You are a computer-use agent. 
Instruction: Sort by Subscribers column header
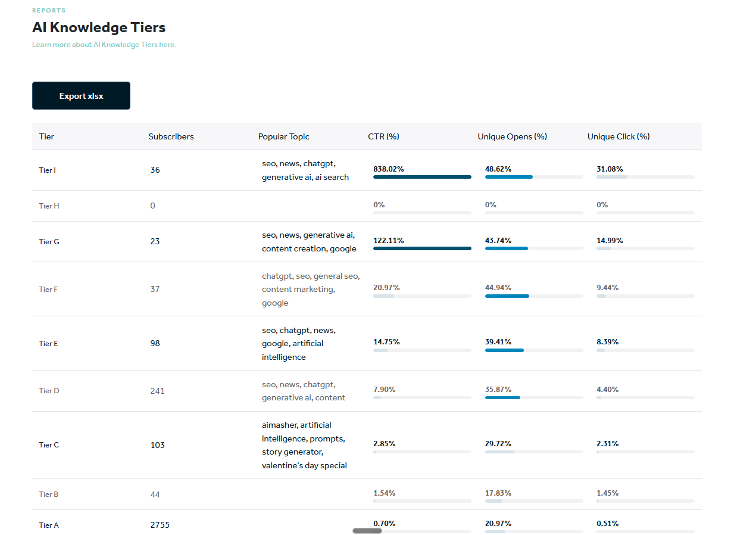point(171,136)
